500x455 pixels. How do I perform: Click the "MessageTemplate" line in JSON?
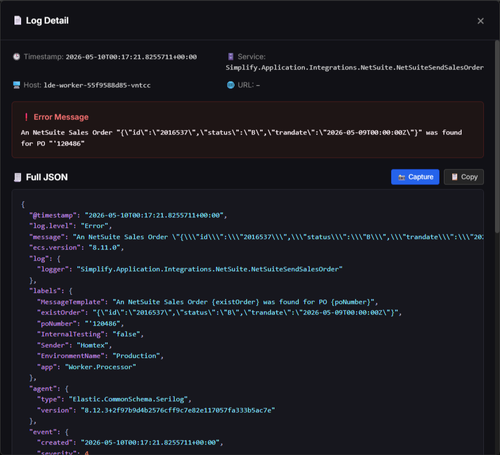(208, 302)
